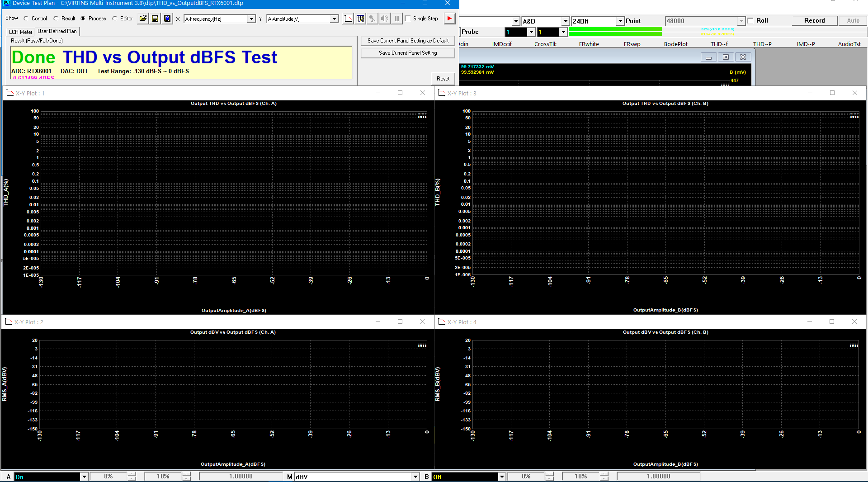
Task: Click the X-Y Plot : 2 window title icon
Action: click(x=9, y=322)
